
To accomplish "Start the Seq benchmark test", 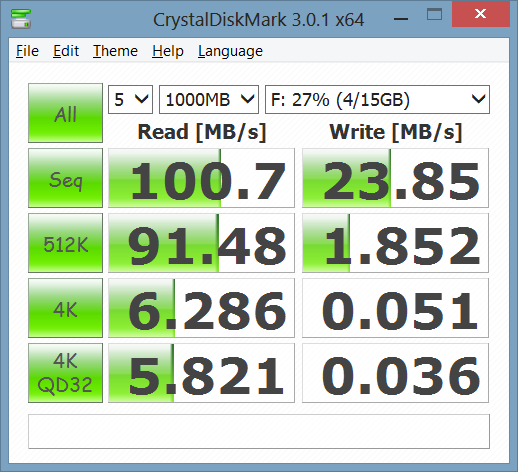I will click(65, 178).
